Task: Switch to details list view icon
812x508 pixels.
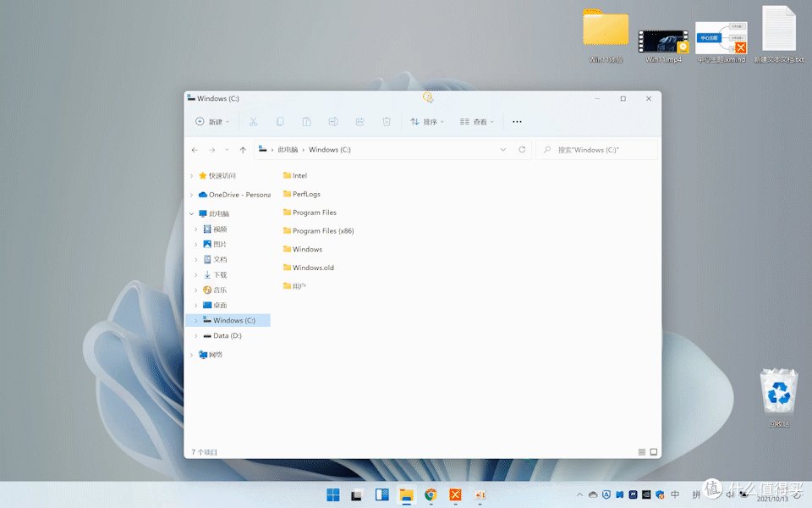Action: click(642, 452)
